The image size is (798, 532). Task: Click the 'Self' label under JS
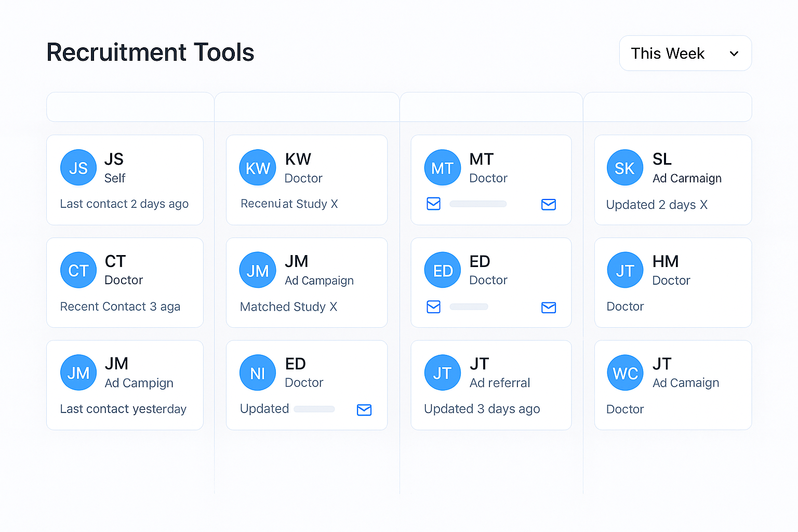[x=115, y=178]
